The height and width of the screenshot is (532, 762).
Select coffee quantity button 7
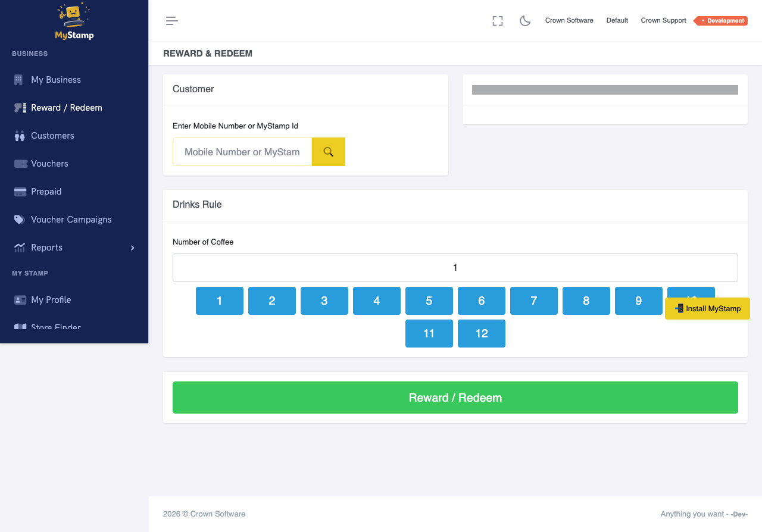534,301
